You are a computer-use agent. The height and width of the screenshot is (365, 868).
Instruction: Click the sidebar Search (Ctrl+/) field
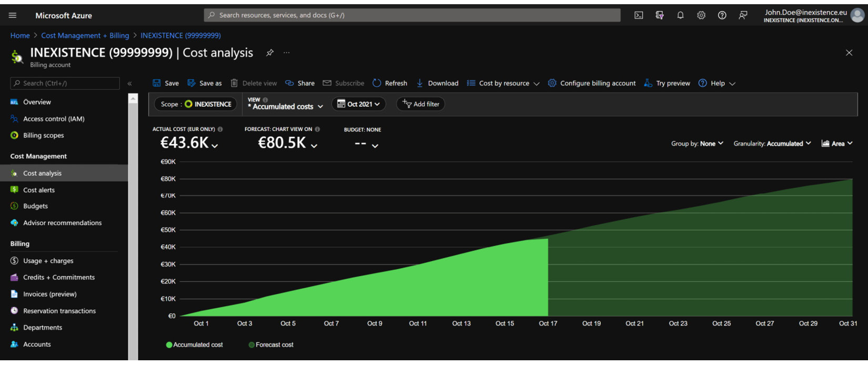click(65, 83)
